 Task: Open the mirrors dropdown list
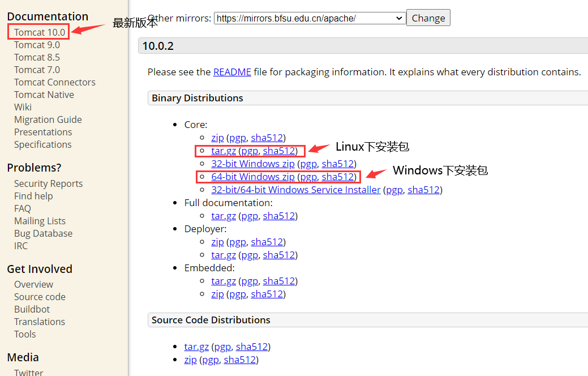tap(309, 18)
